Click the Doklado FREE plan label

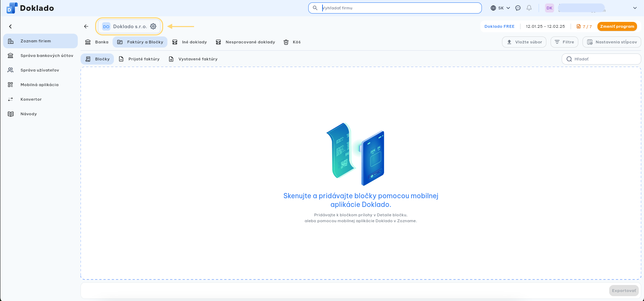coord(500,26)
